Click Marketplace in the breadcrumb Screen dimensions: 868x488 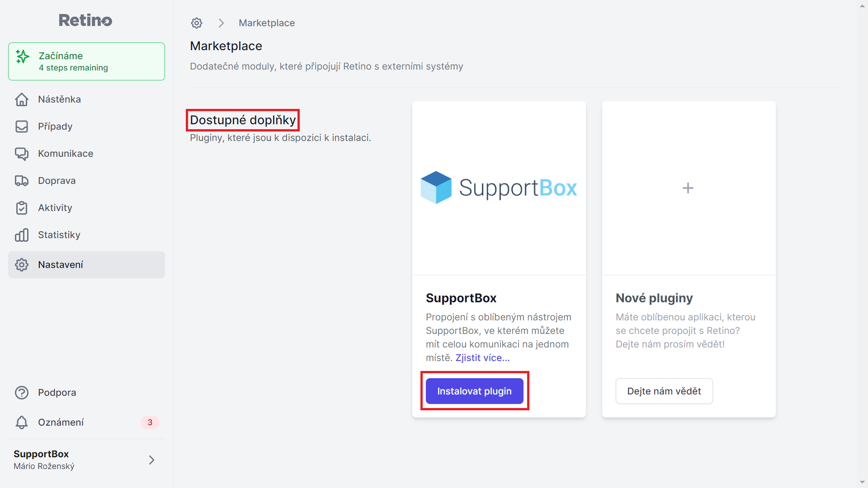(267, 23)
